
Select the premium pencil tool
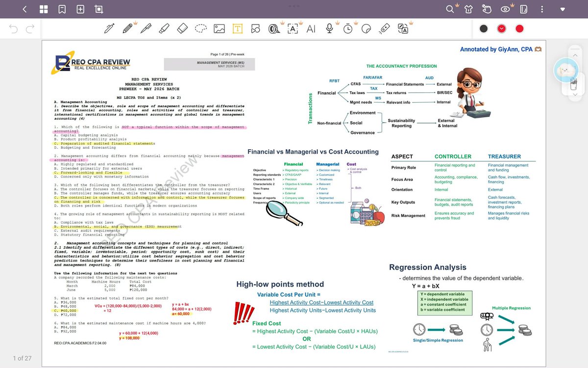127,28
